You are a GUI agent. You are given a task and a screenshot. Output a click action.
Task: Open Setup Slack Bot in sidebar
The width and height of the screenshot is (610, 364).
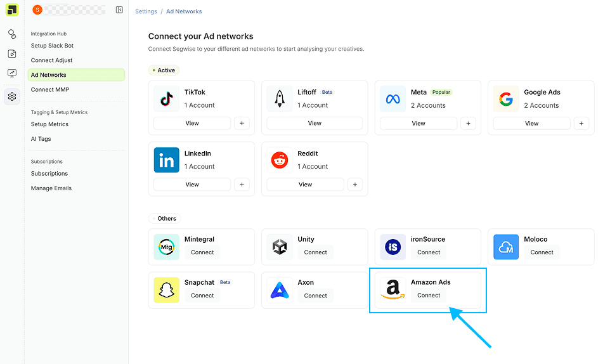[52, 46]
